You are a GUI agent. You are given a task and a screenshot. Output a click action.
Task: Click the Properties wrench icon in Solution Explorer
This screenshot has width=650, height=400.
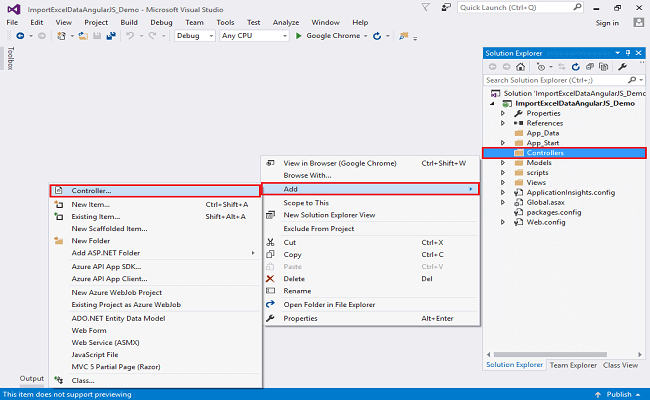tap(622, 67)
